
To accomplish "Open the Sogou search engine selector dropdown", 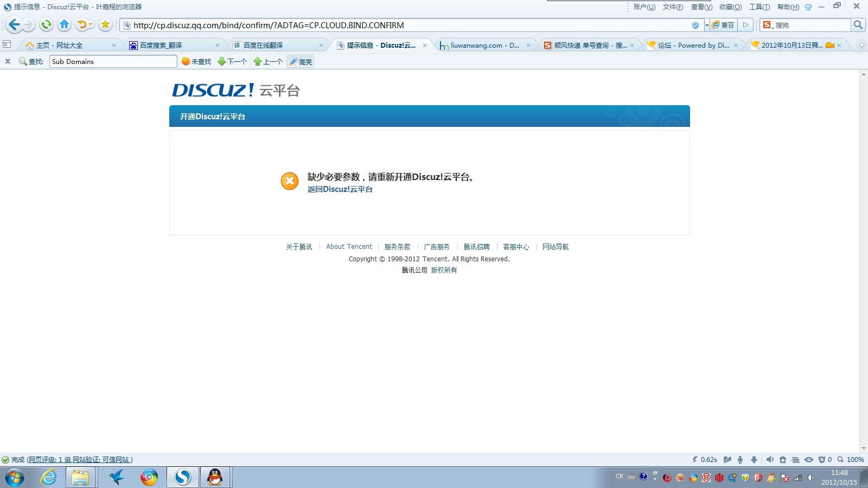I will click(x=768, y=25).
